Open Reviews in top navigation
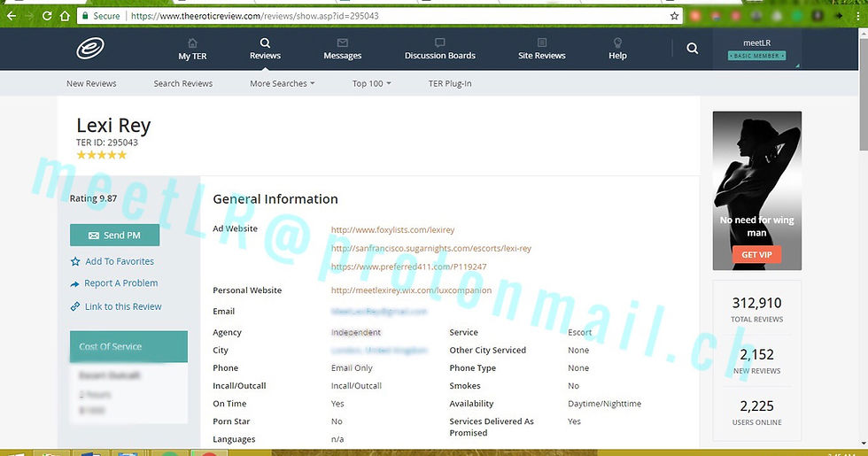Screen dimensions: 868x456 [265, 49]
